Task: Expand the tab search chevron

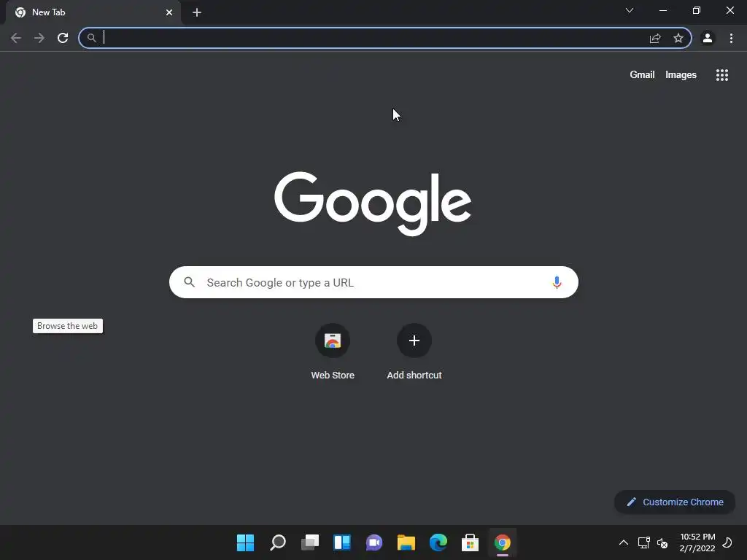Action: pos(630,10)
